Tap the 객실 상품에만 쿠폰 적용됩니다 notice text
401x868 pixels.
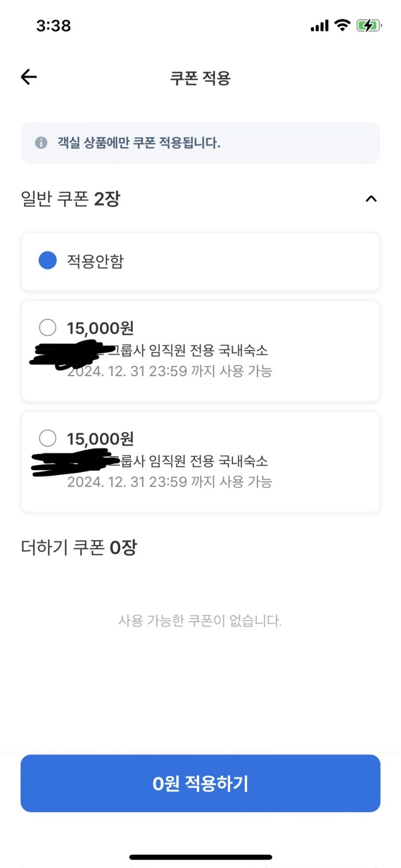pos(139,143)
